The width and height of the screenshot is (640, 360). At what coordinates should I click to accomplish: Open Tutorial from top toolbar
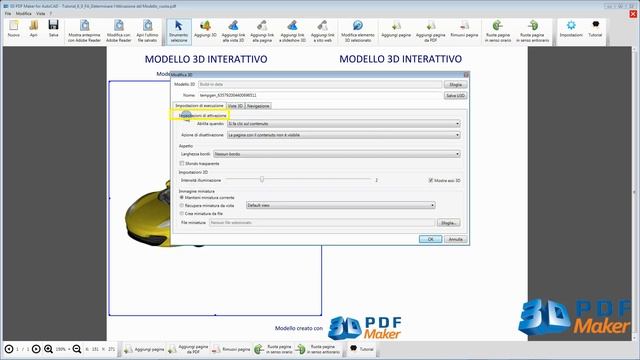click(x=595, y=29)
